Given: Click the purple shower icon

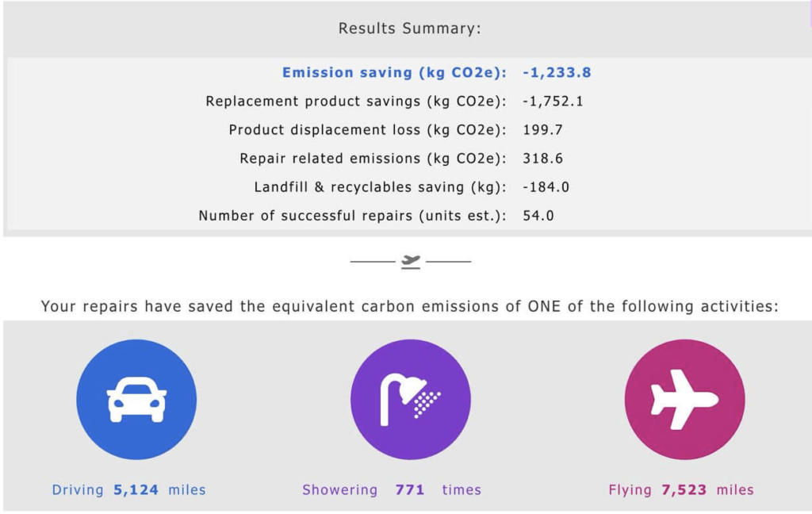Looking at the screenshot, I should pyautogui.click(x=411, y=400).
